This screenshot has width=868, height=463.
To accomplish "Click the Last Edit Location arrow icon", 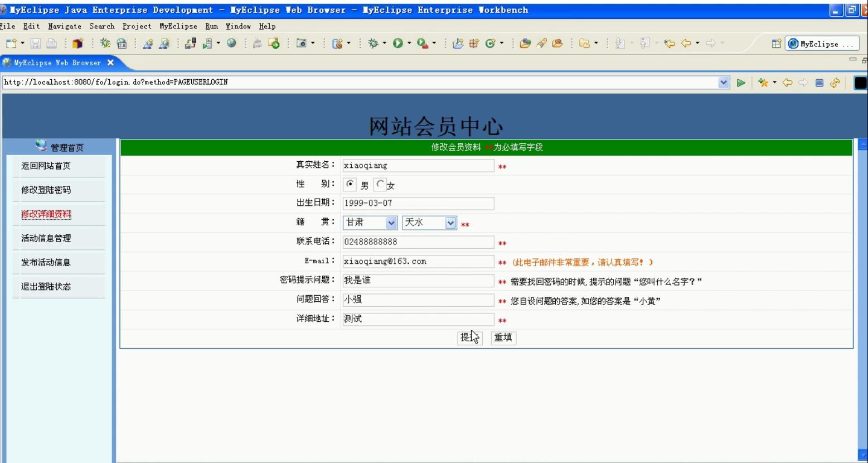I will 670,44.
